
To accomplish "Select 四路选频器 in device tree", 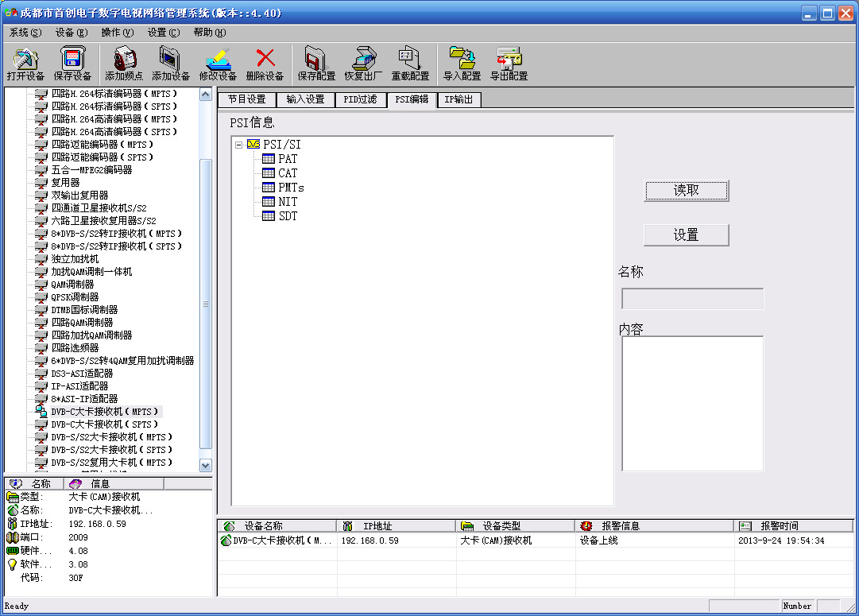I will 75,348.
